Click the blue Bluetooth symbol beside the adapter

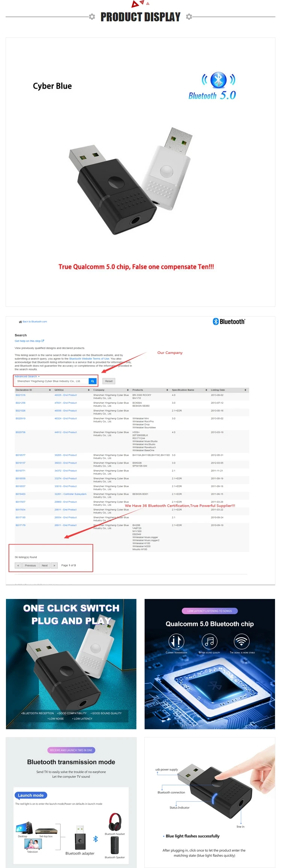point(96,839)
